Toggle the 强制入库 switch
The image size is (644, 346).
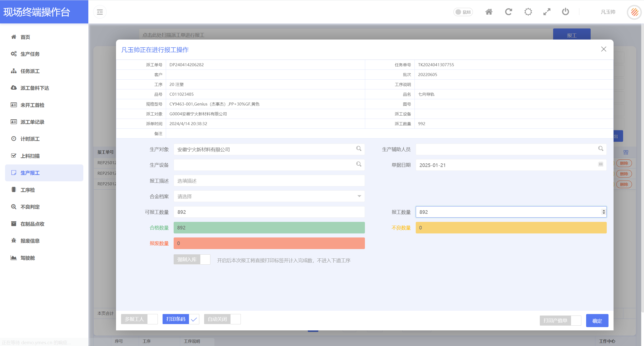(x=192, y=259)
